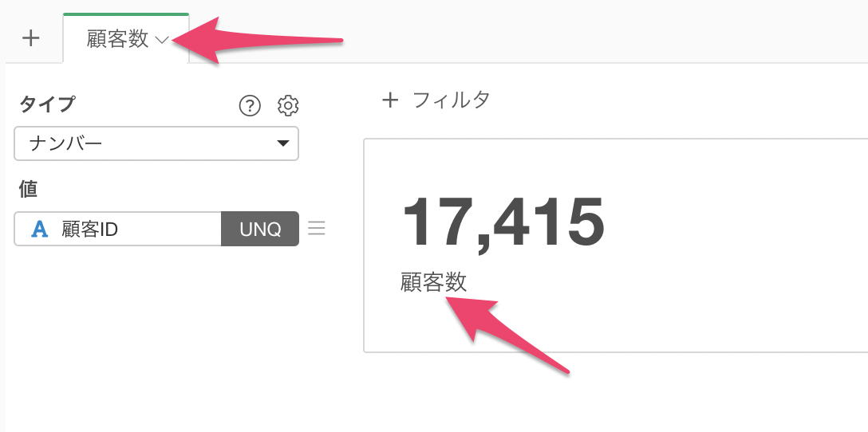Open the gear settings icon next to タイプ
This screenshot has width=868, height=432.
tap(289, 105)
